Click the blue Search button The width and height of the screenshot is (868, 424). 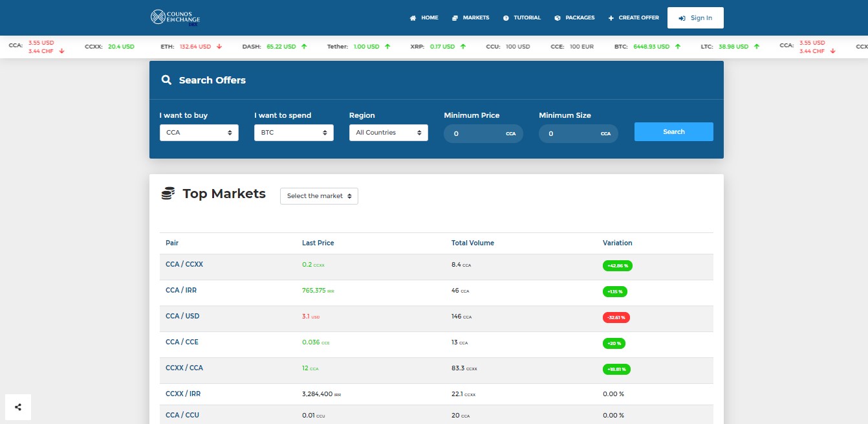coord(673,131)
